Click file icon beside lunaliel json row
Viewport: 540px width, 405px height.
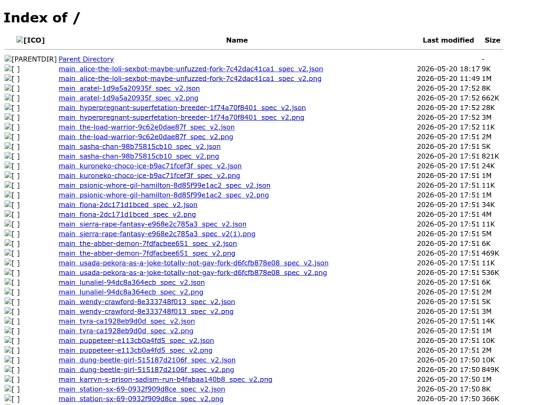(12, 282)
